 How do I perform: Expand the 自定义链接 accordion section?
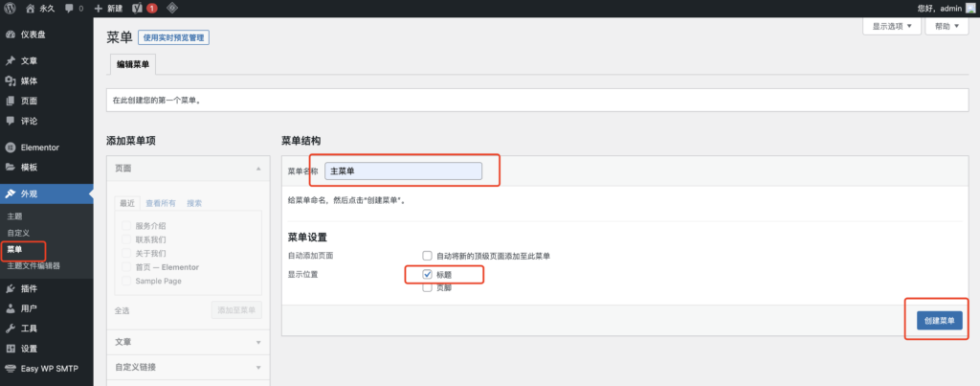point(189,367)
